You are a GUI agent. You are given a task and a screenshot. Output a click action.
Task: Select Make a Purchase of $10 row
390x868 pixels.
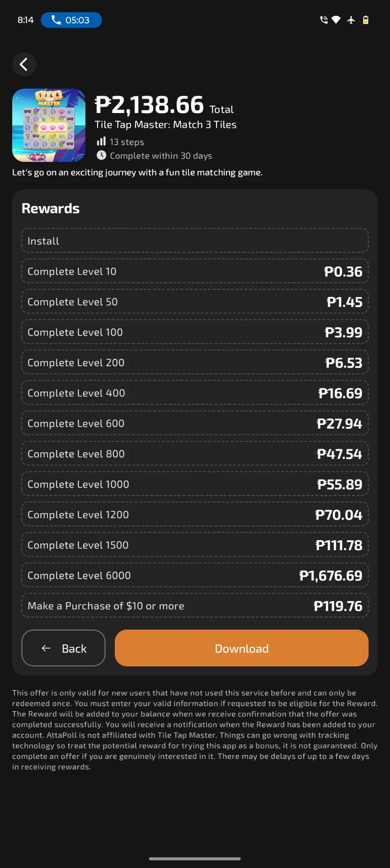coord(195,605)
